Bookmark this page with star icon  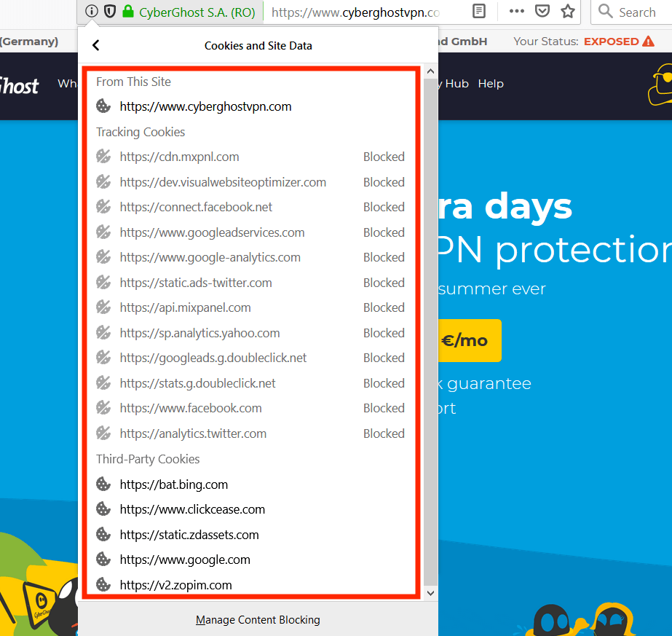point(568,12)
